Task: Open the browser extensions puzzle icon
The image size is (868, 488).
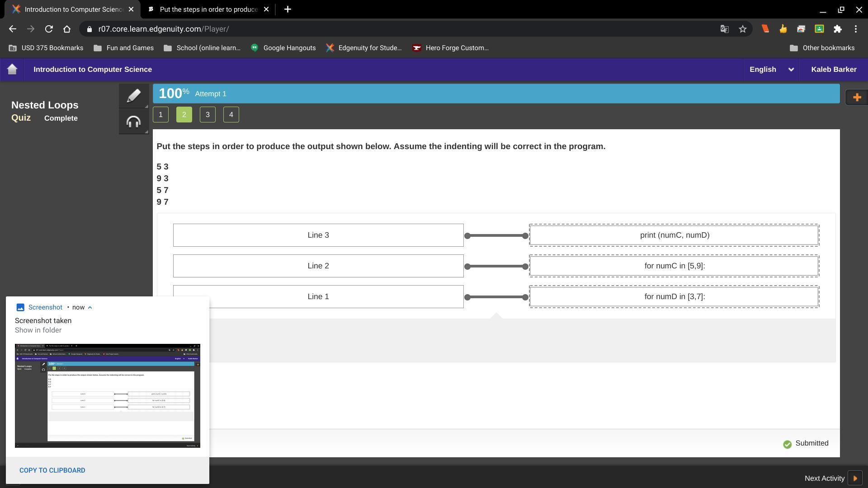Action: pos(838,29)
